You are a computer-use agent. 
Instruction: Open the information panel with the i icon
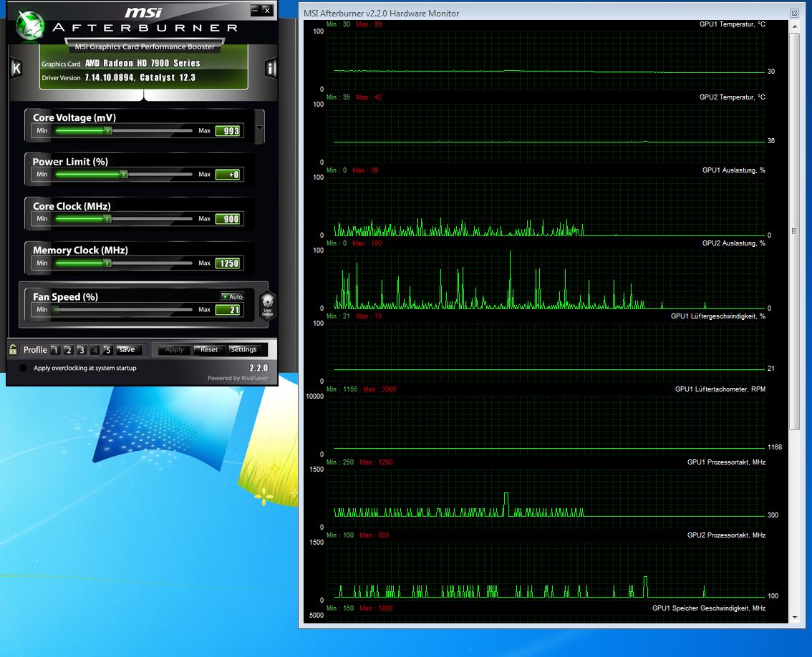coord(271,68)
